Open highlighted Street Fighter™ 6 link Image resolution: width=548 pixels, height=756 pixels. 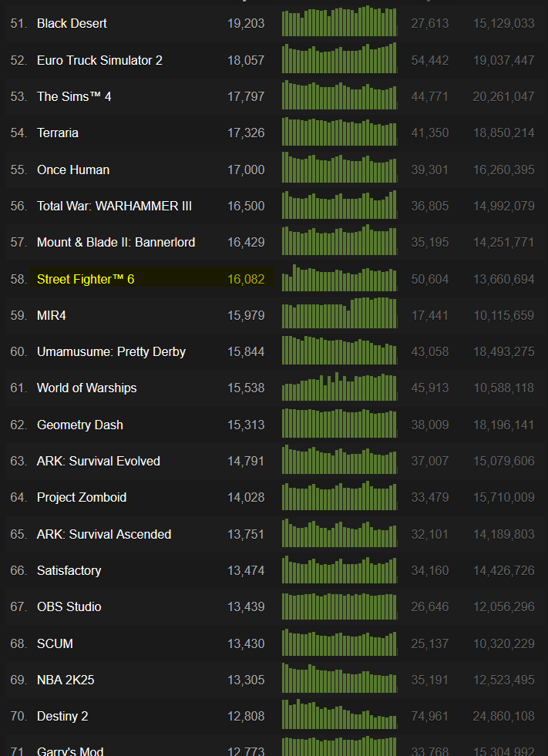pos(86,279)
